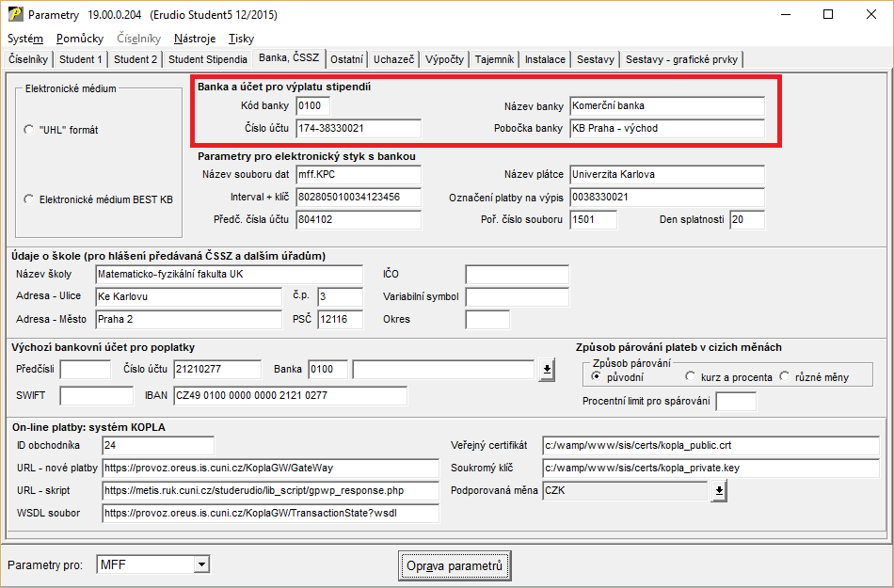Open the Systém menu
Image resolution: width=894 pixels, height=588 pixels.
point(25,39)
